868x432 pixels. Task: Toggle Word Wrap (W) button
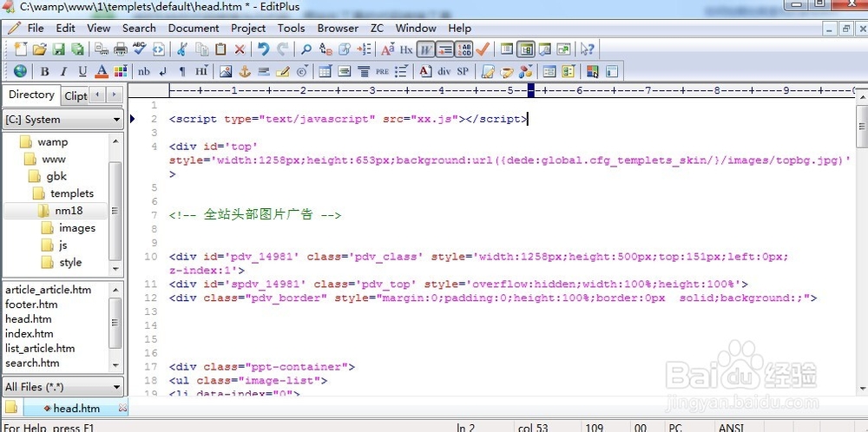425,49
